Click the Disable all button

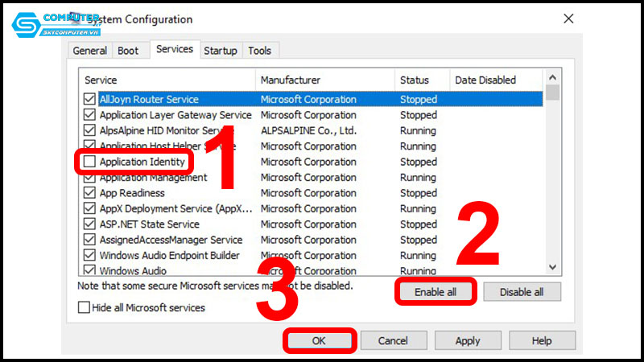point(522,292)
